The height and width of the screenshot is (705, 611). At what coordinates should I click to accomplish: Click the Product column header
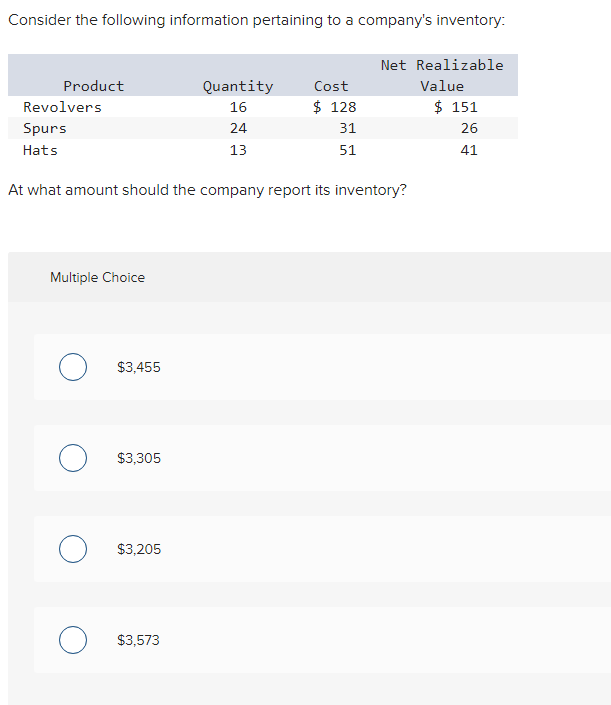point(94,86)
